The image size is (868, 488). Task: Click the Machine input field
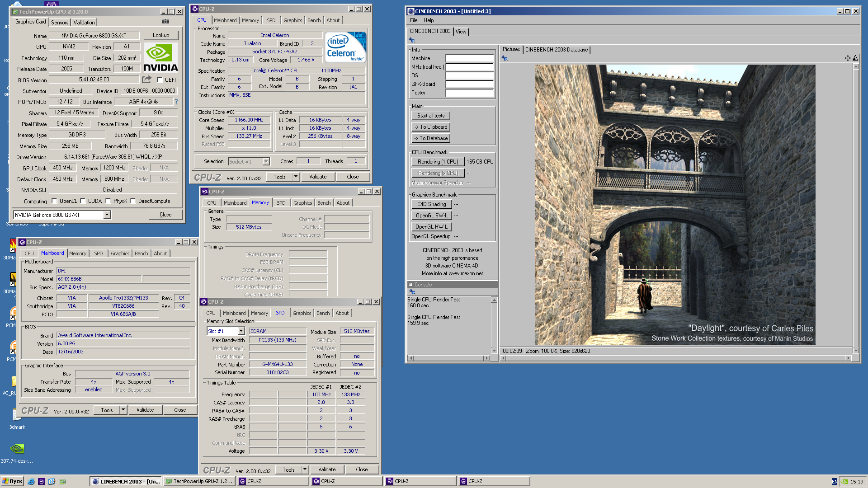click(469, 58)
